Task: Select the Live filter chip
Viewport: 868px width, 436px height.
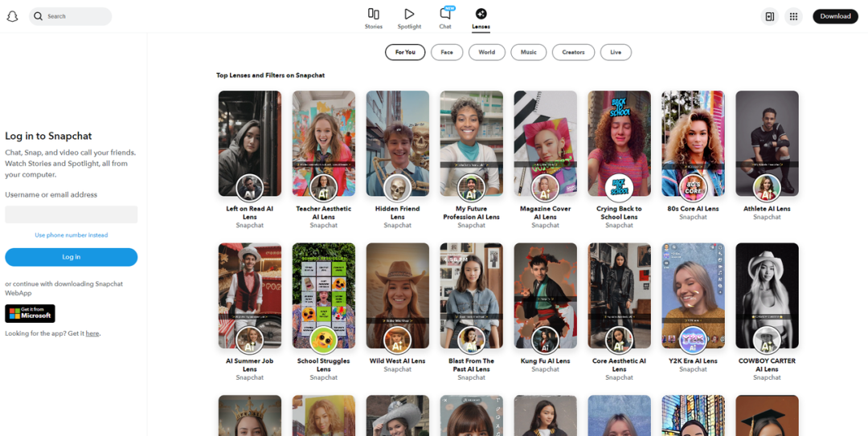Action: click(616, 52)
